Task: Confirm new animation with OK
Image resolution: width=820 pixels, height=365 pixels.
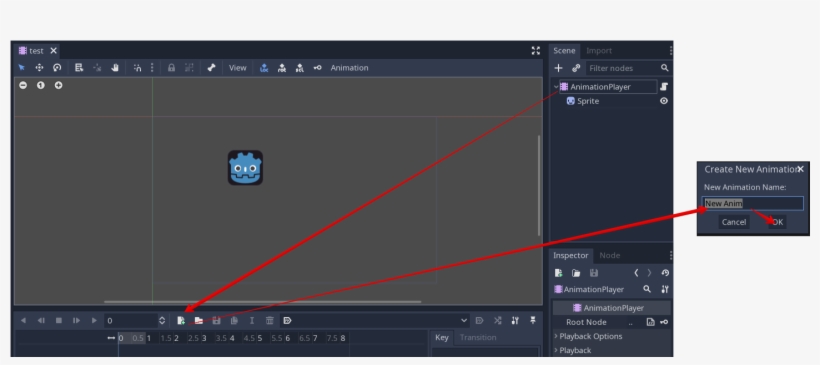Action: tap(777, 222)
